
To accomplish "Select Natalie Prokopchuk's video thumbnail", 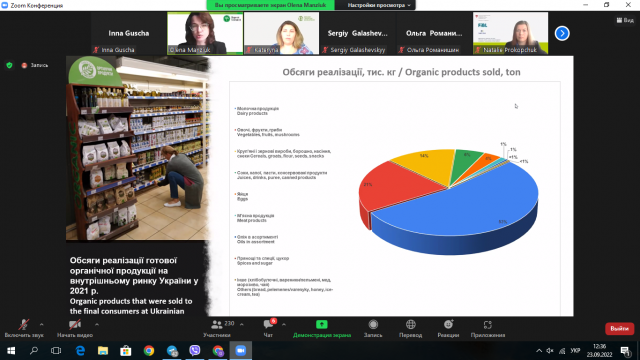I will pyautogui.click(x=510, y=33).
